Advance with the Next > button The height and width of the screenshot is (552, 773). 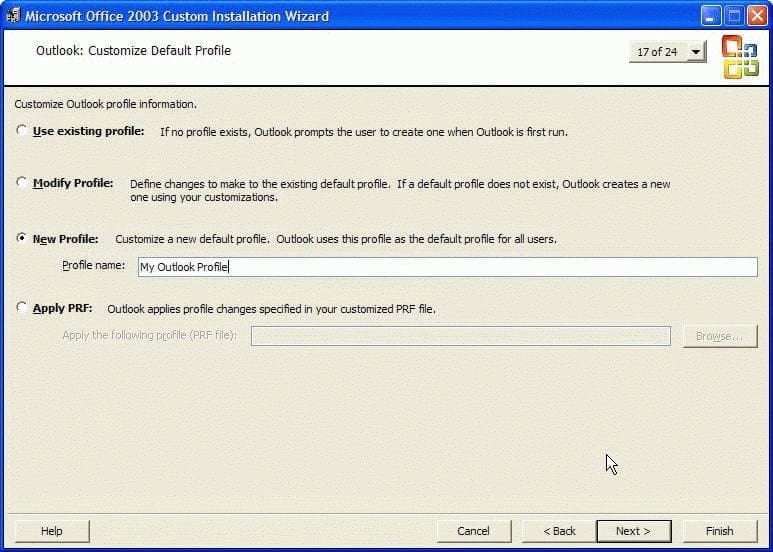tap(633, 531)
